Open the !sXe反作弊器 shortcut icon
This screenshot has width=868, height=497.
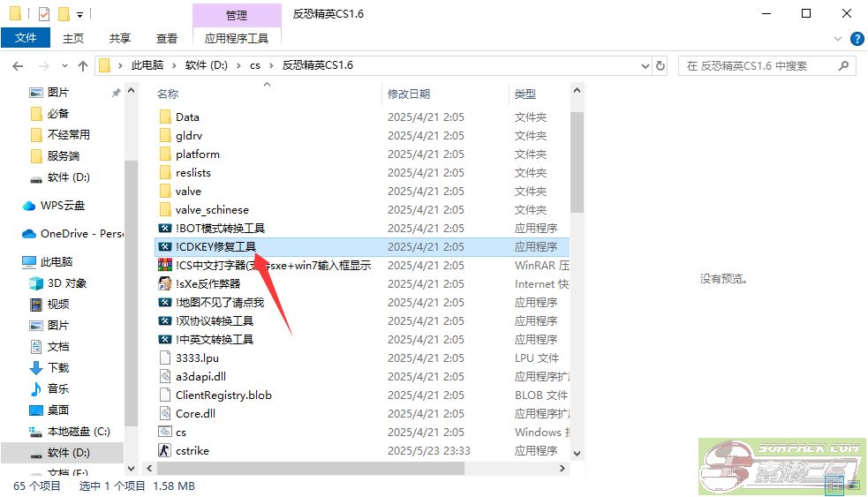click(x=164, y=284)
